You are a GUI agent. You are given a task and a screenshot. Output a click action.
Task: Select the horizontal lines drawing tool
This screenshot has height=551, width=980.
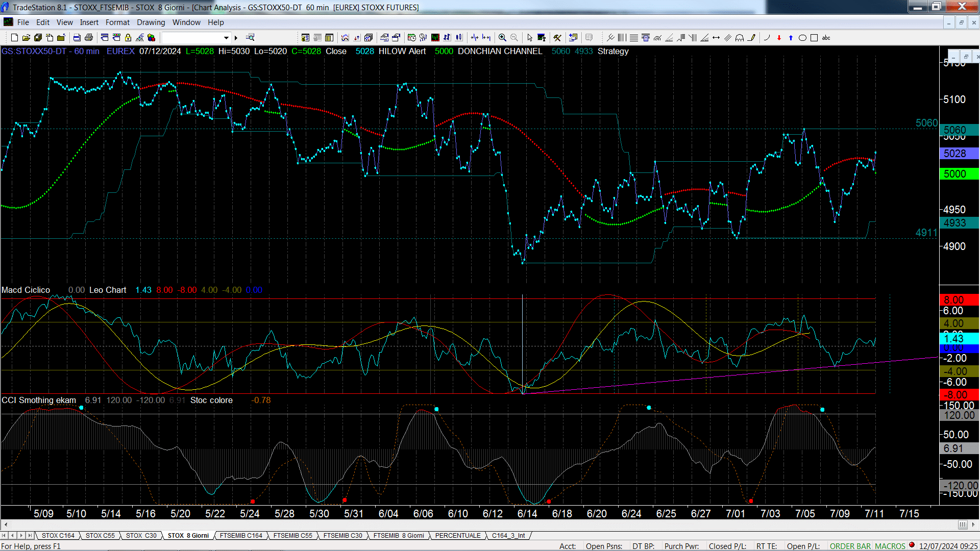click(x=633, y=37)
